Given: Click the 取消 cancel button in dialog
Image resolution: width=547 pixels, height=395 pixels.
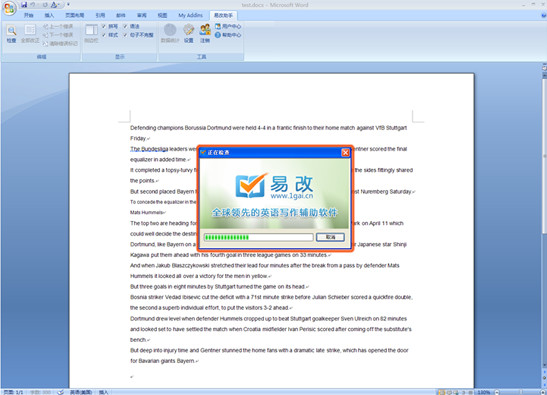Looking at the screenshot, I should coord(330,237).
